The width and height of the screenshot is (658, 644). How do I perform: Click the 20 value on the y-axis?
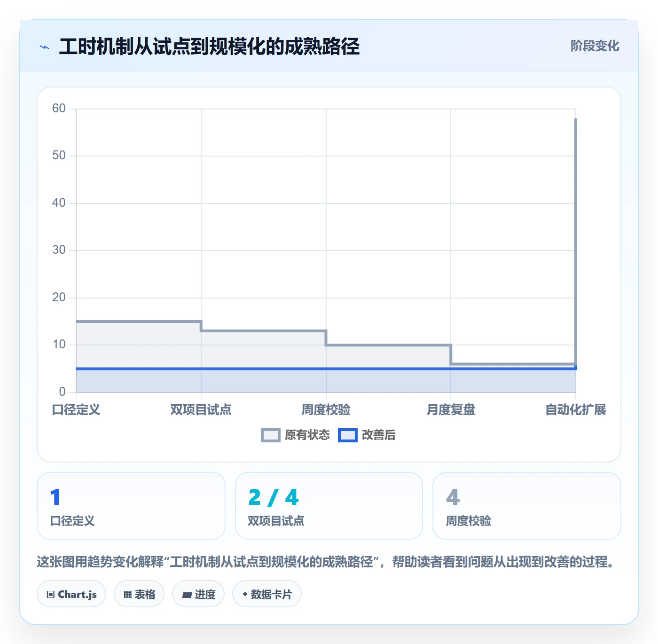tap(59, 298)
